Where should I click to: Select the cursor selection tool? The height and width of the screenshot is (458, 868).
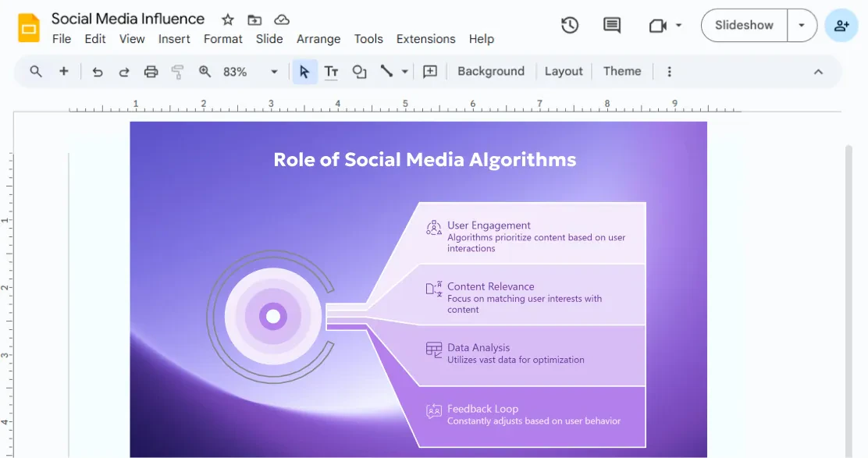click(305, 71)
